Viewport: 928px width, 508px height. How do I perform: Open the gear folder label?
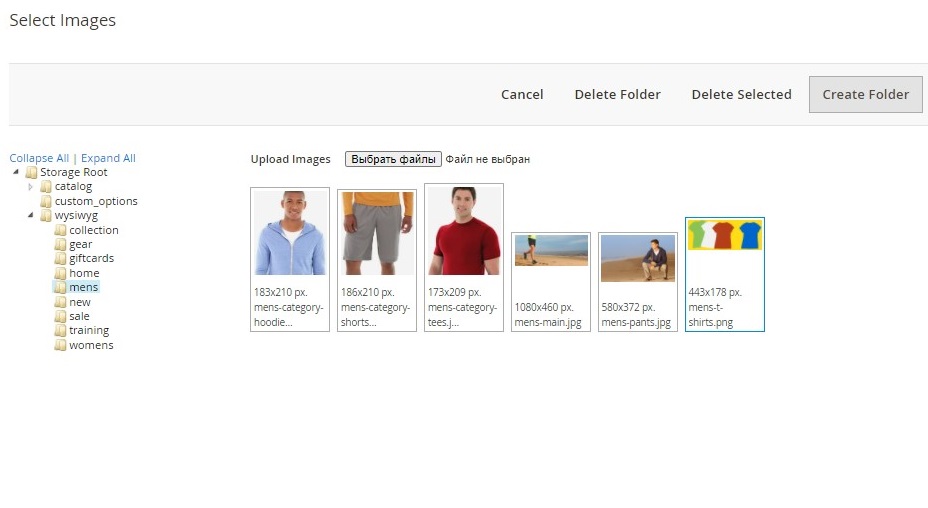pyautogui.click(x=80, y=245)
